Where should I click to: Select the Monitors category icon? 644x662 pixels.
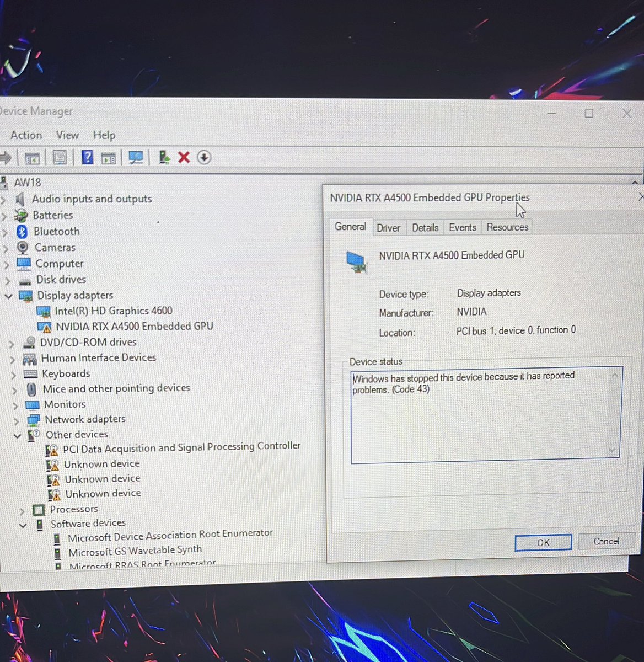tap(33, 405)
